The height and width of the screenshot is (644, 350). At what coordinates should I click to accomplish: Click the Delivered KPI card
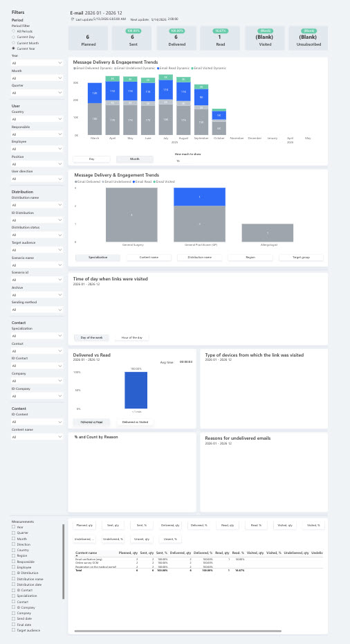coord(177,38)
